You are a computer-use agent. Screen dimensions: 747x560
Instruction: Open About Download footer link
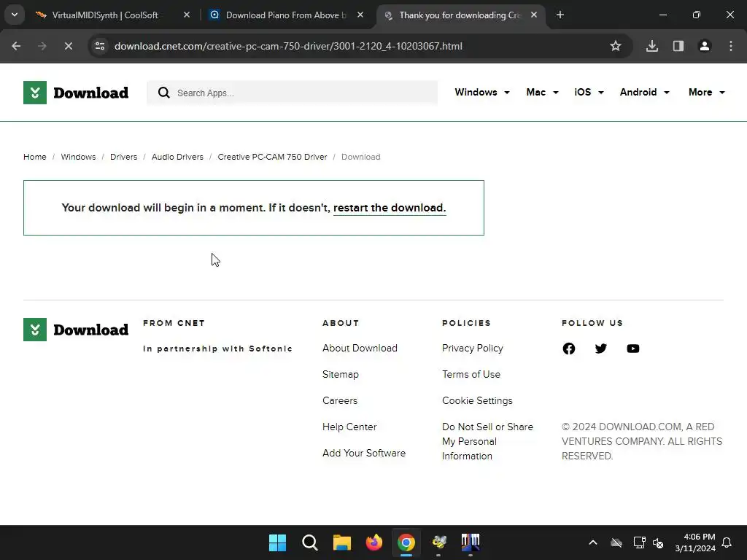pos(360,348)
